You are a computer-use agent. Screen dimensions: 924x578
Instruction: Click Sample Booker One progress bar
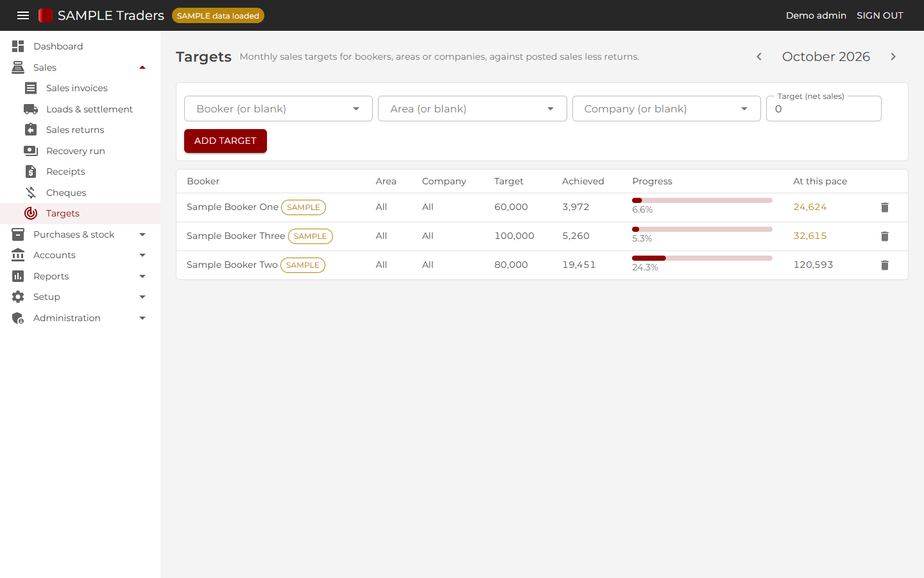[702, 200]
